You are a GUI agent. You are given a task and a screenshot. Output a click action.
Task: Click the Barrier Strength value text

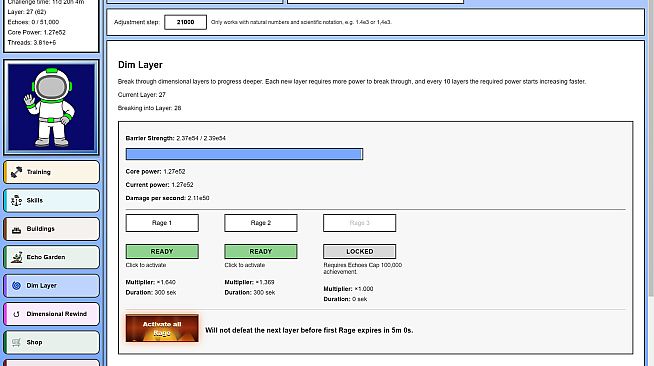tap(201, 138)
